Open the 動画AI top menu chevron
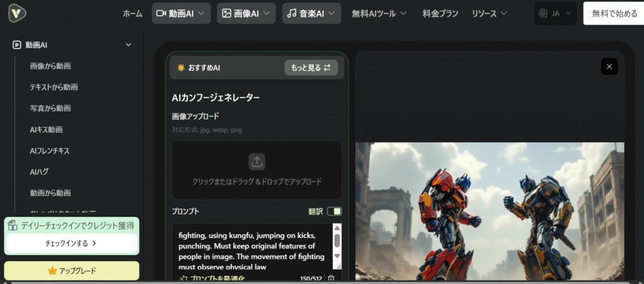This screenshot has height=284, width=644. click(201, 13)
